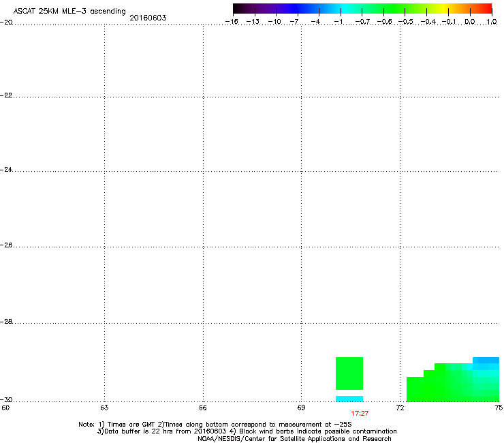Click the -1 label on the color bar

click(x=338, y=22)
